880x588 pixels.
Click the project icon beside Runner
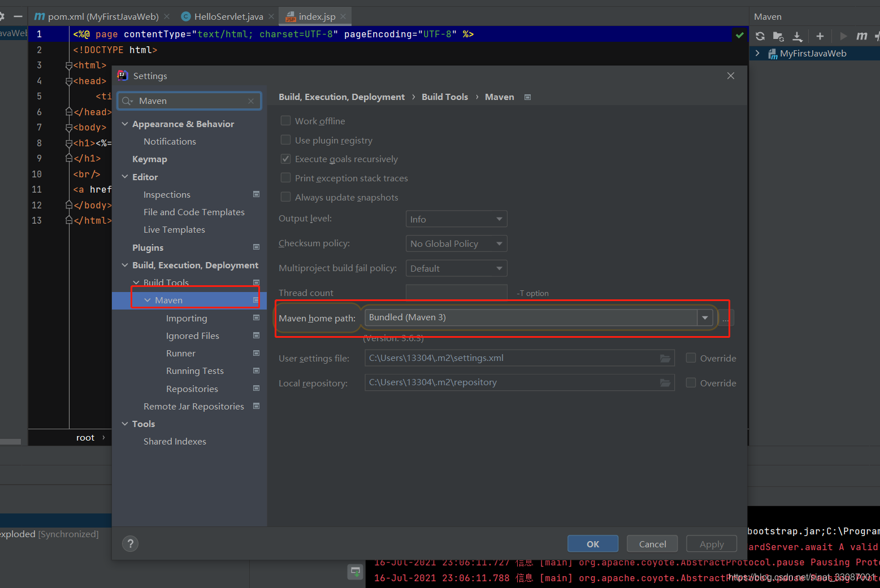point(256,353)
